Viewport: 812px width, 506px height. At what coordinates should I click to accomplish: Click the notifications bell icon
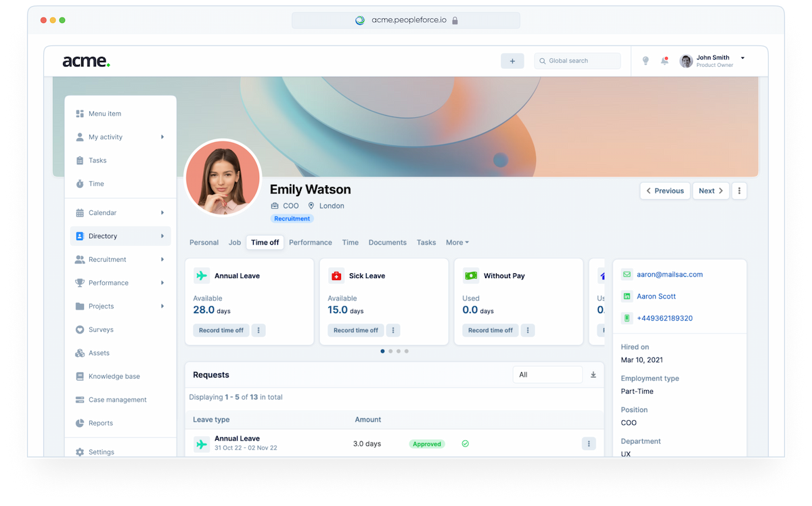pos(664,61)
